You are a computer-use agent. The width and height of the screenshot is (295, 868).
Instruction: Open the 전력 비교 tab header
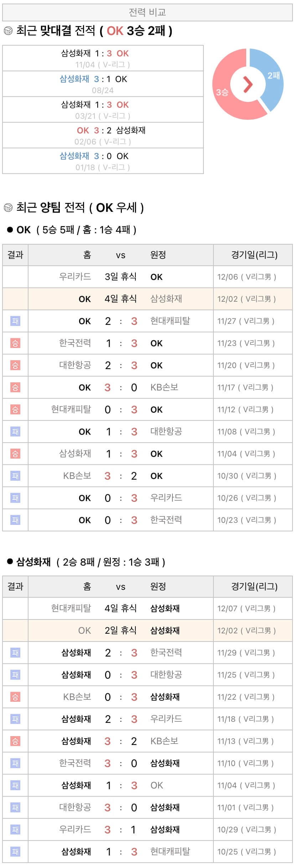click(147, 12)
